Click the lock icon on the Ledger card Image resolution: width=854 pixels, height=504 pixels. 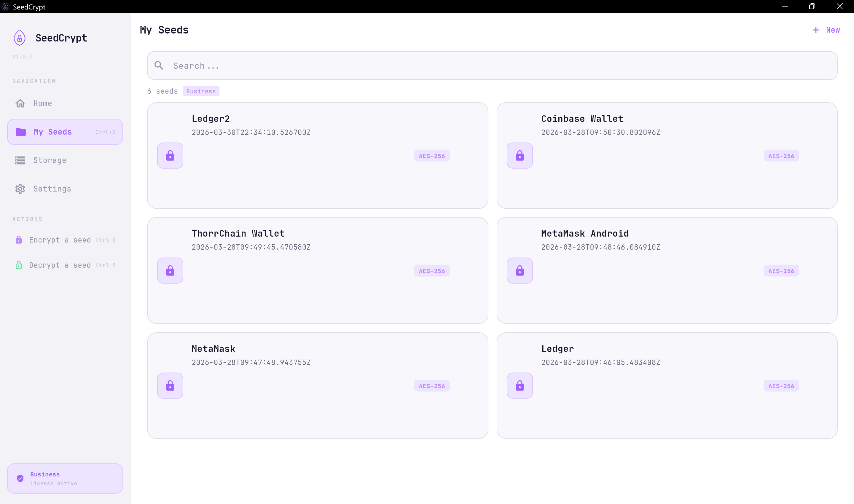(520, 385)
